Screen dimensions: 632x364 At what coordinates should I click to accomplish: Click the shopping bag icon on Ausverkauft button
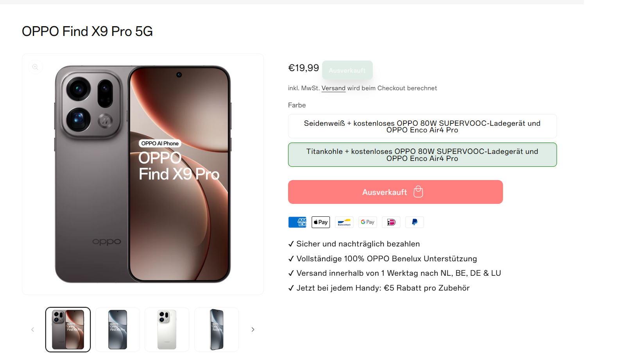pos(418,192)
